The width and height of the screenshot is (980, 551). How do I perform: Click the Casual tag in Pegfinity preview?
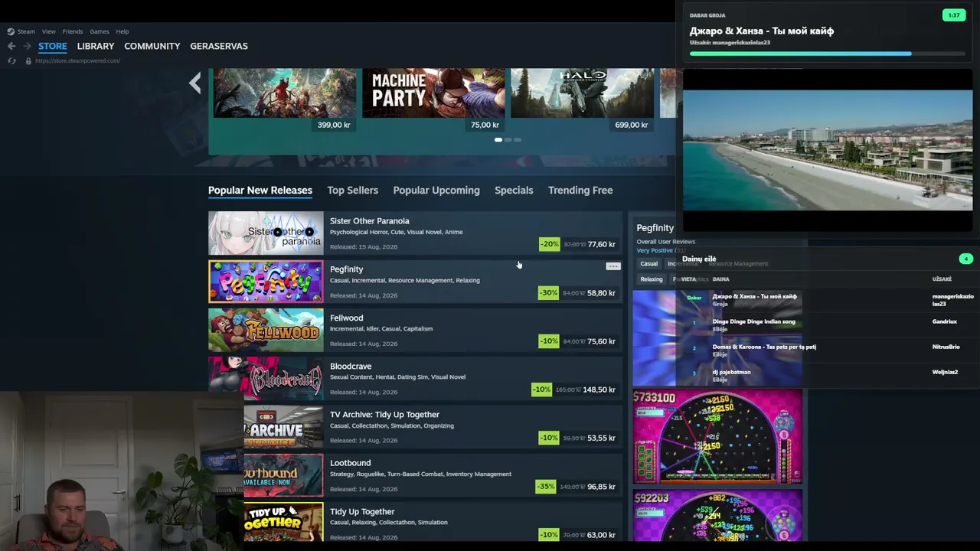click(648, 263)
